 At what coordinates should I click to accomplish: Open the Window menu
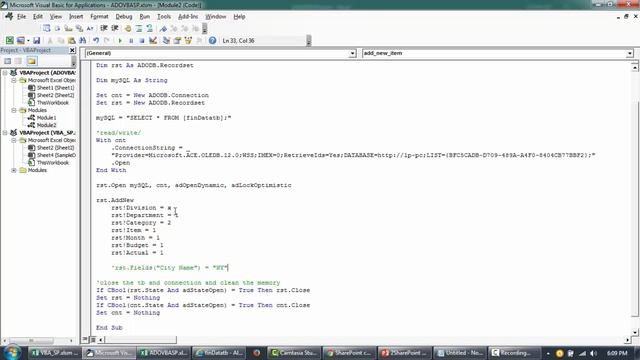[216, 17]
